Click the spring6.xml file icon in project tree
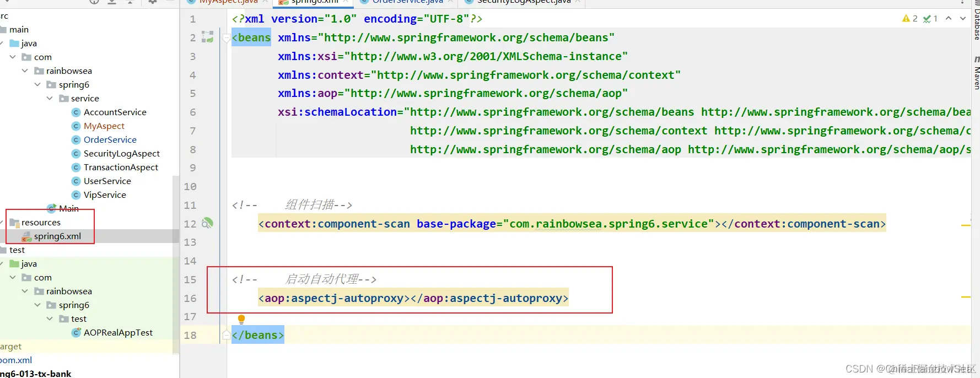The image size is (980, 378). coord(26,236)
